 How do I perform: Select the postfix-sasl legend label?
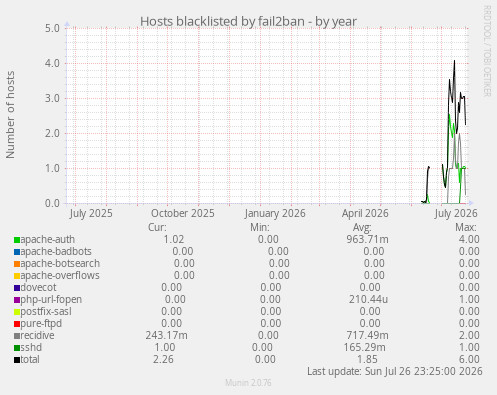point(46,311)
